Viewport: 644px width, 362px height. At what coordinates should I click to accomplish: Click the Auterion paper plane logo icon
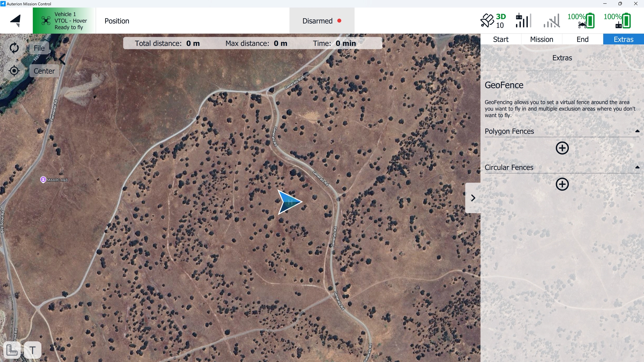coord(16,21)
